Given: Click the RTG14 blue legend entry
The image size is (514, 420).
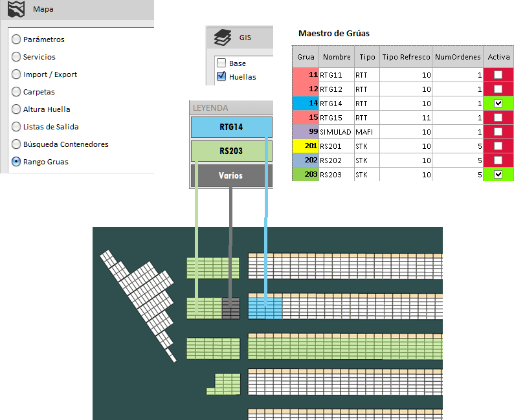Looking at the screenshot, I should (231, 127).
